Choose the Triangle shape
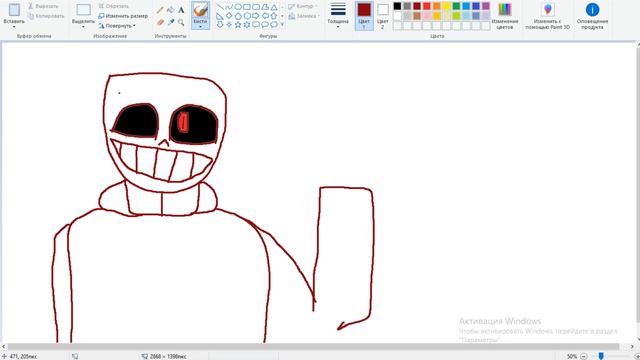This screenshot has width=640, height=360. tap(274, 7)
